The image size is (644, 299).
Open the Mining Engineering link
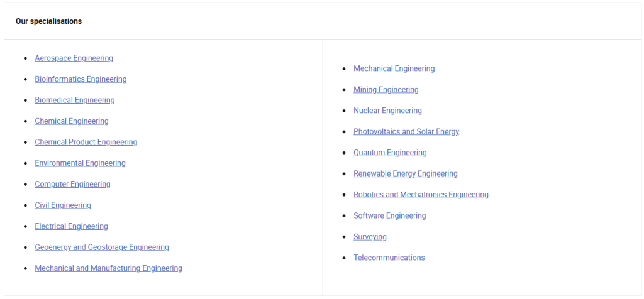(386, 90)
